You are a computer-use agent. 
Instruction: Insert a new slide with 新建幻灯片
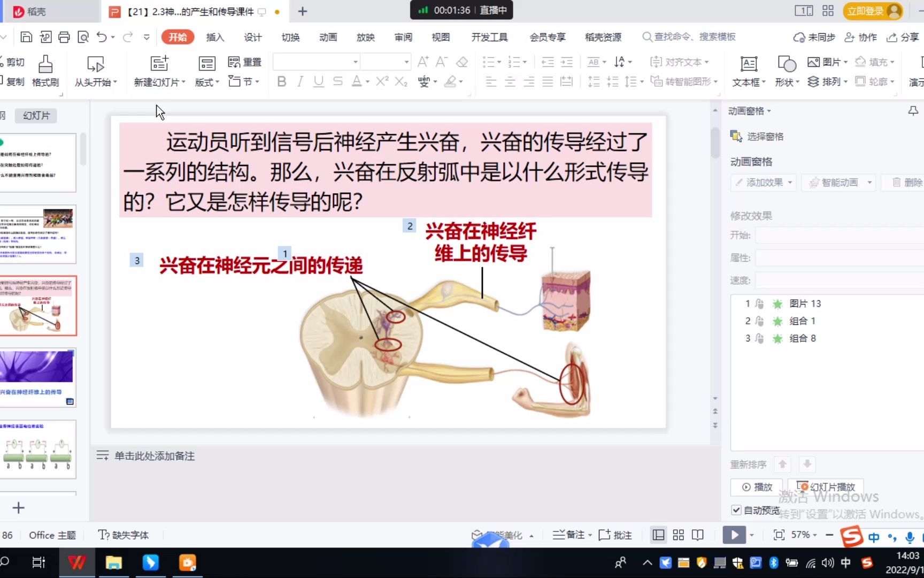point(158,71)
